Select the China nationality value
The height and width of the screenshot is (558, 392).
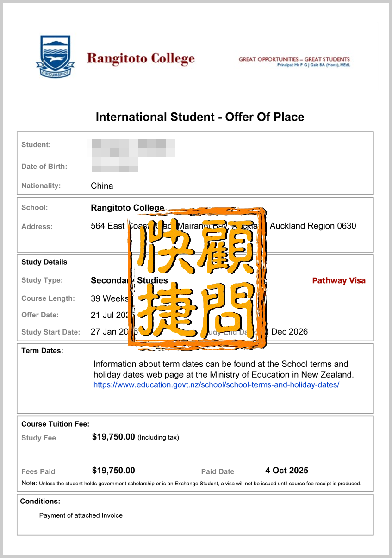(x=101, y=186)
